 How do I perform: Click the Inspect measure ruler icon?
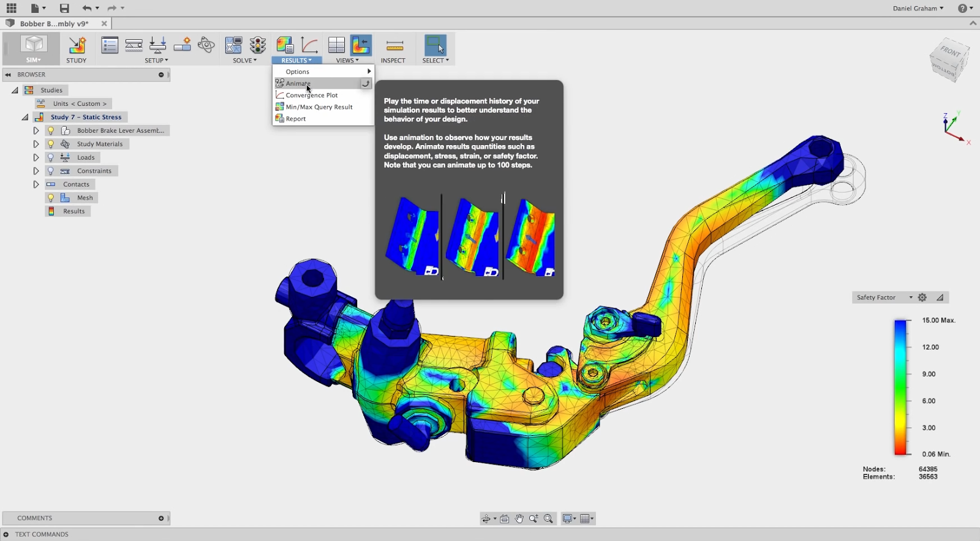[x=394, y=46]
